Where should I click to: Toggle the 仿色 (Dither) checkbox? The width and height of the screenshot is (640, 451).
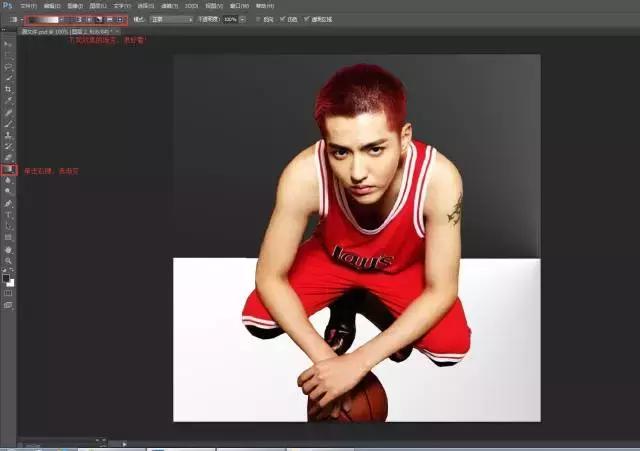coord(281,19)
